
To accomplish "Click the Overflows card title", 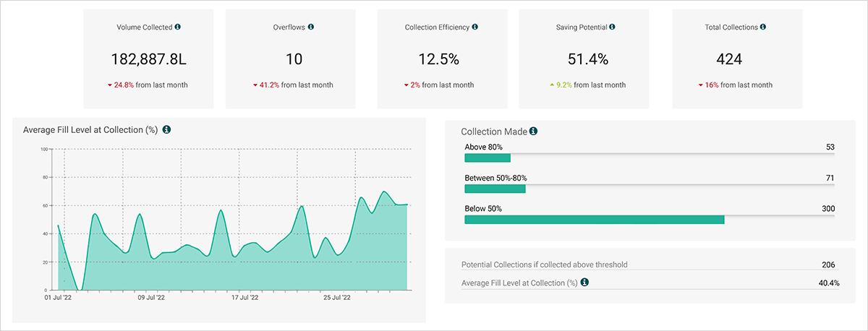I will (290, 27).
